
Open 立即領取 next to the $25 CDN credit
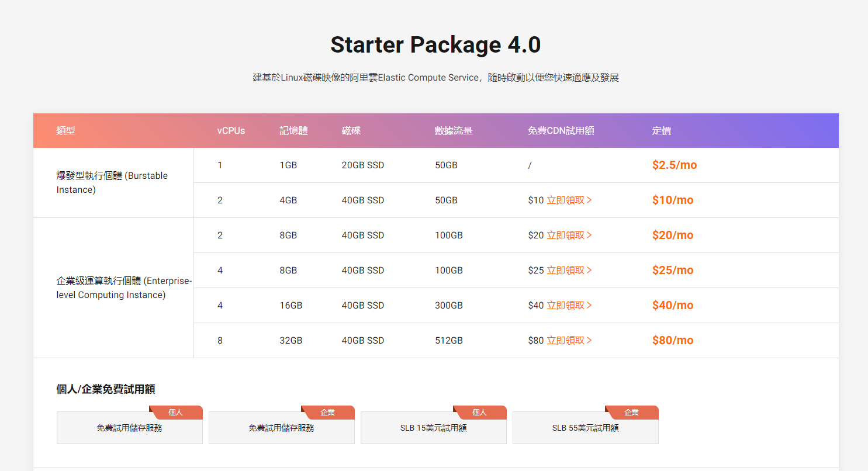(569, 271)
